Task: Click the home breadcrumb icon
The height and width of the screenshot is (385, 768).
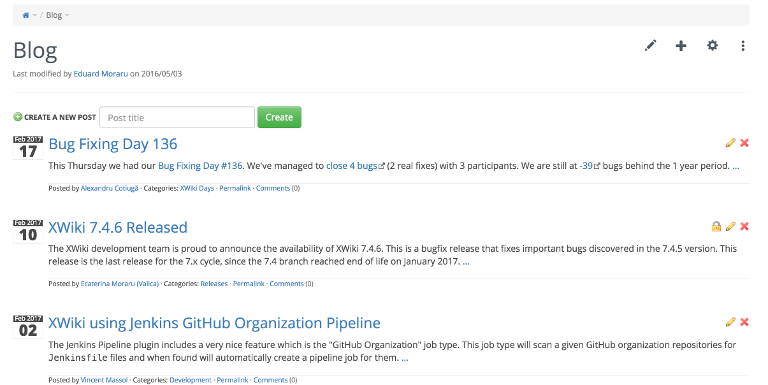Action: tap(26, 15)
